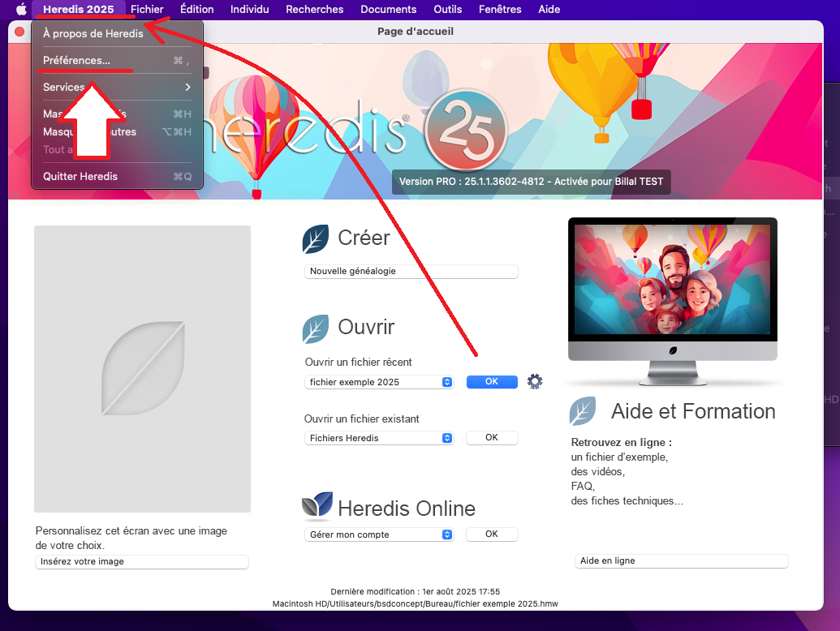Click the leaf icon next to Ouvrir
The height and width of the screenshot is (631, 840).
[316, 328]
